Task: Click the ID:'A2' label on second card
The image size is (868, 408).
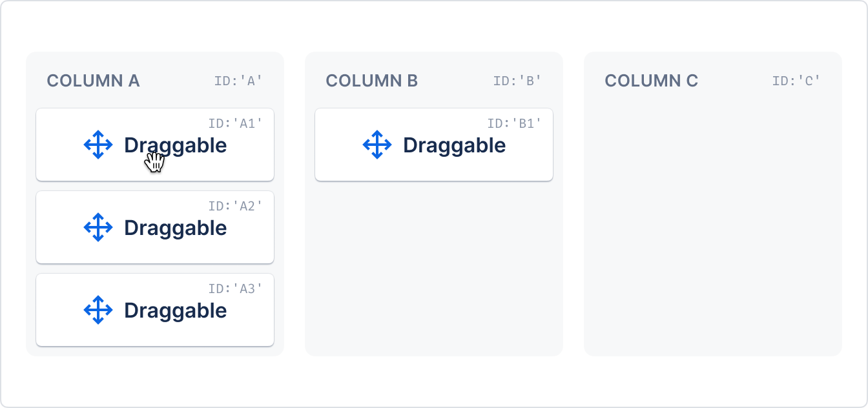Action: 236,206
